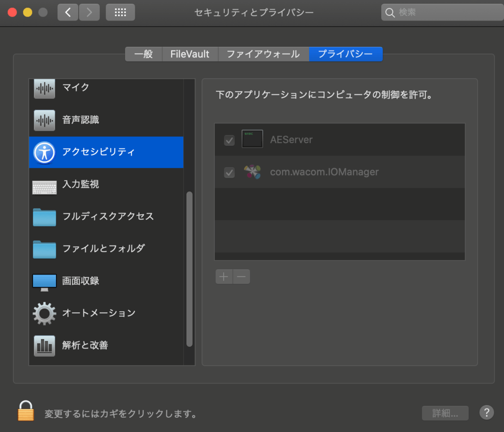
Task: Click the 詳細... (Advanced) button
Action: 445,413
